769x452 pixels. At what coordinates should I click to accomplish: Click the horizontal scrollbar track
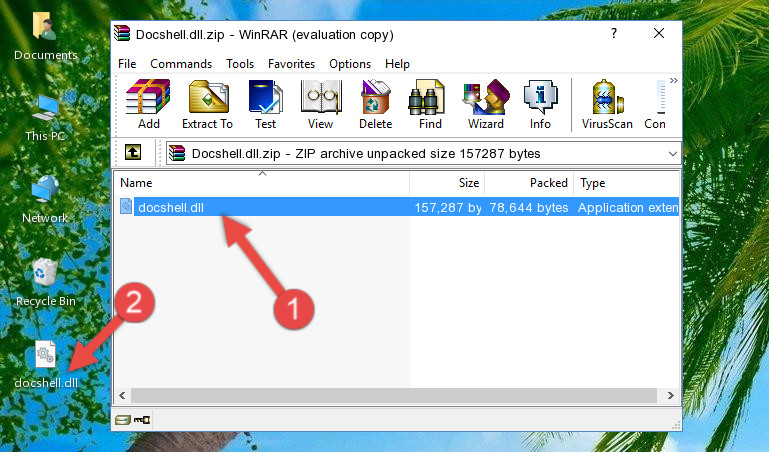pos(394,395)
